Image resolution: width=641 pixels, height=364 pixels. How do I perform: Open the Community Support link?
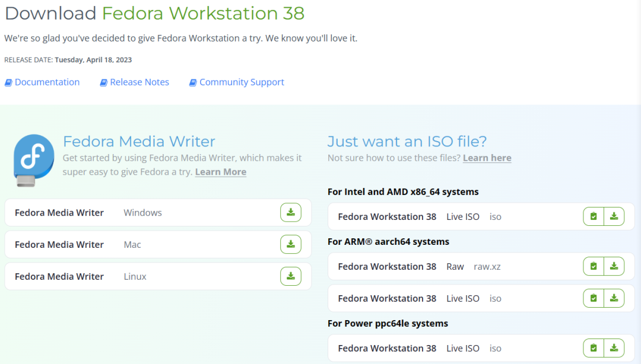pos(242,82)
